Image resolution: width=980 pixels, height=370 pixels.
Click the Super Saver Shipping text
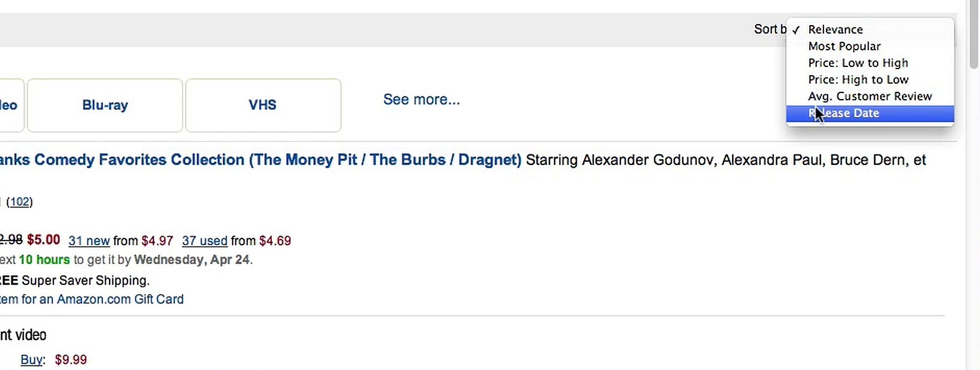pos(85,280)
